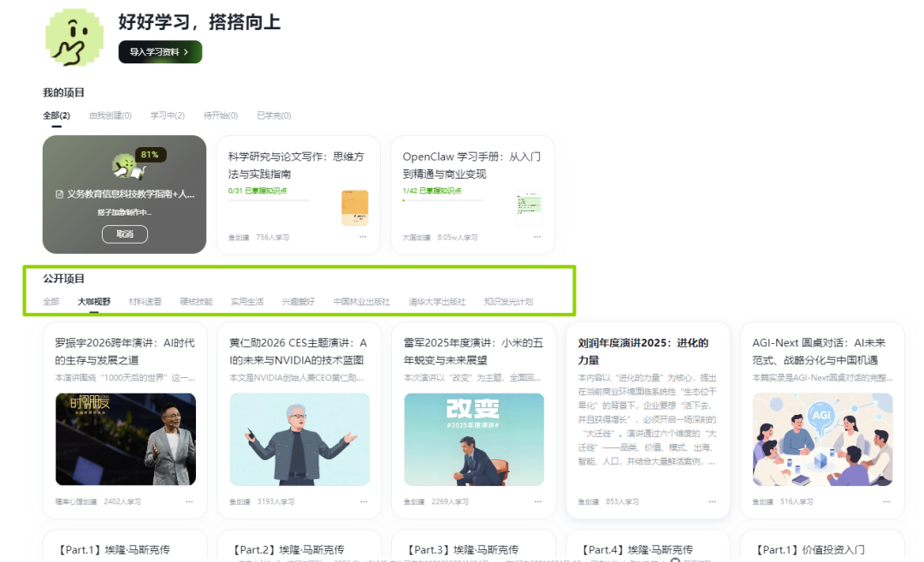This screenshot has height=562, width=924.
Task: Open the 实用生活 category
Action: coord(247,302)
